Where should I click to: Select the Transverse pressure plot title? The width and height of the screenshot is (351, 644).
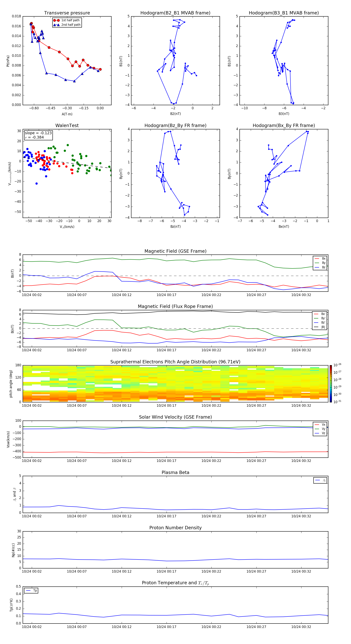pyautogui.click(x=67, y=13)
